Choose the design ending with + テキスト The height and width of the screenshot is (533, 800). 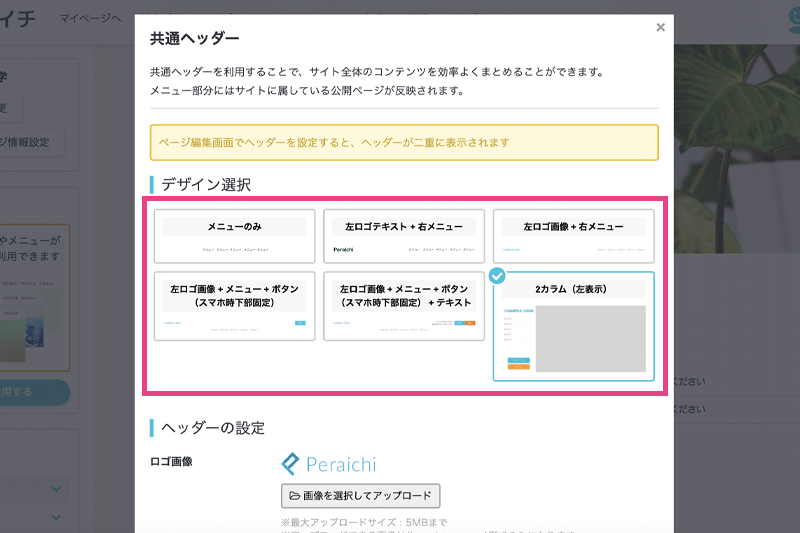[404, 306]
